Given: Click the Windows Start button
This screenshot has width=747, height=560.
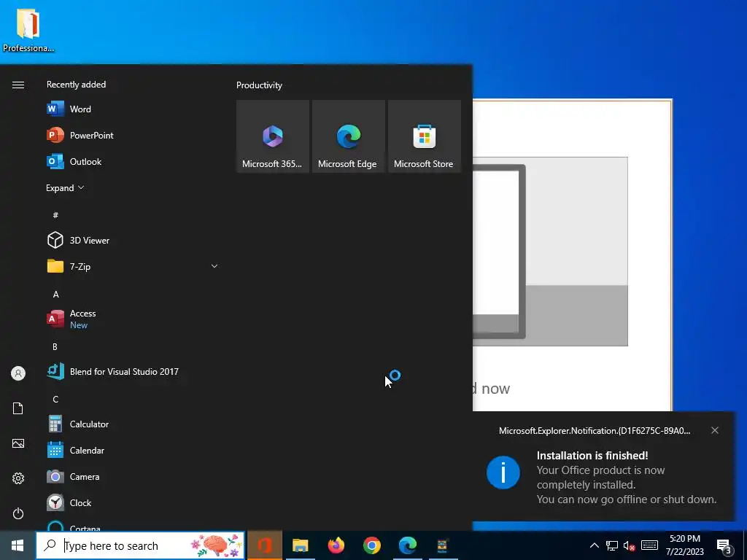Looking at the screenshot, I should pos(18,545).
